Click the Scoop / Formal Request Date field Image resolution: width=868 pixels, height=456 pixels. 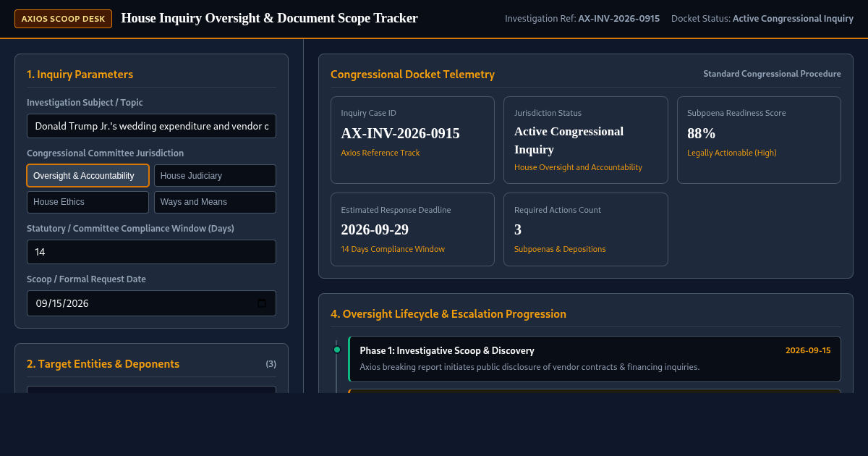click(151, 303)
